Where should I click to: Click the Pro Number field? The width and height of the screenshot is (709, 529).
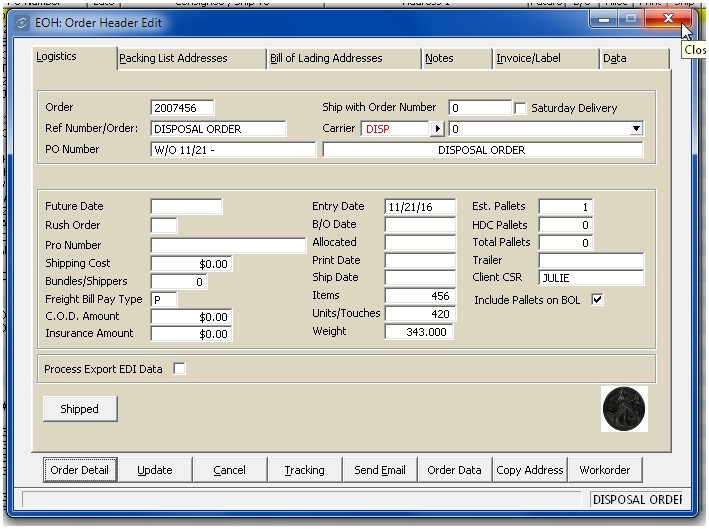(x=228, y=245)
